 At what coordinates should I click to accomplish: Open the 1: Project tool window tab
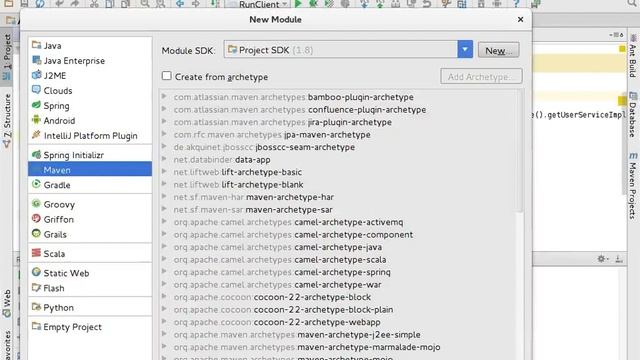7,56
